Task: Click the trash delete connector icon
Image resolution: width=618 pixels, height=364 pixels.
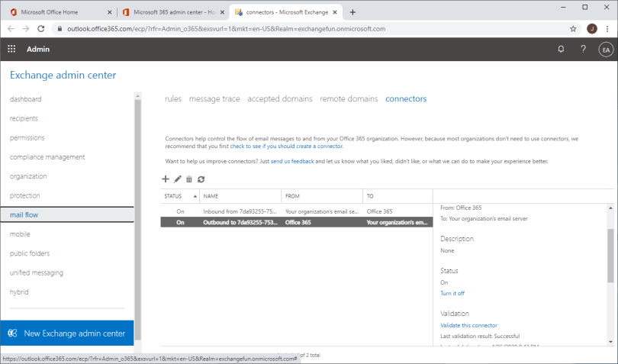Action: point(189,179)
